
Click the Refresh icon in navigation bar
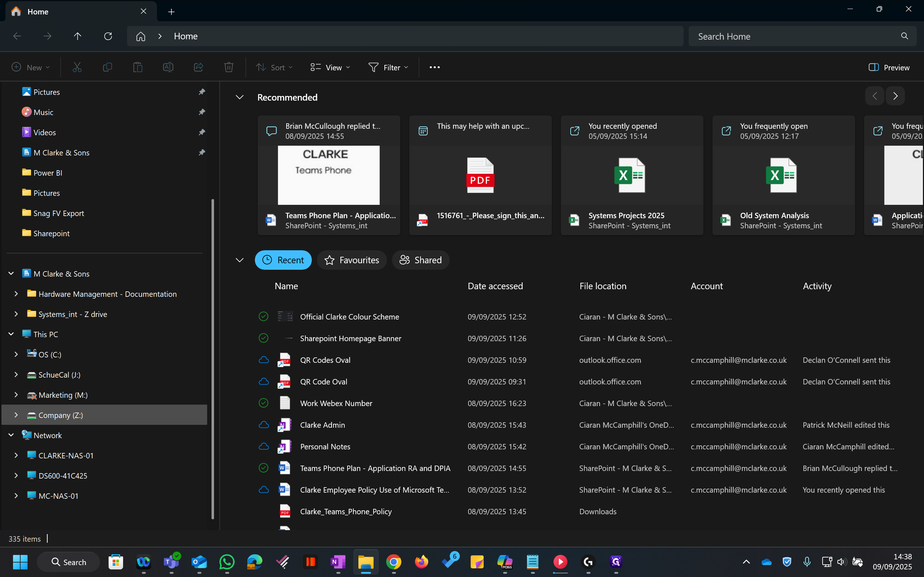[x=108, y=36]
